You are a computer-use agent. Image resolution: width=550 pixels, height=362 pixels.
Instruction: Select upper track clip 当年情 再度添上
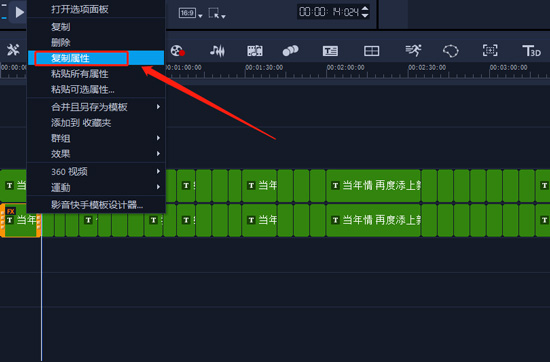(373, 186)
